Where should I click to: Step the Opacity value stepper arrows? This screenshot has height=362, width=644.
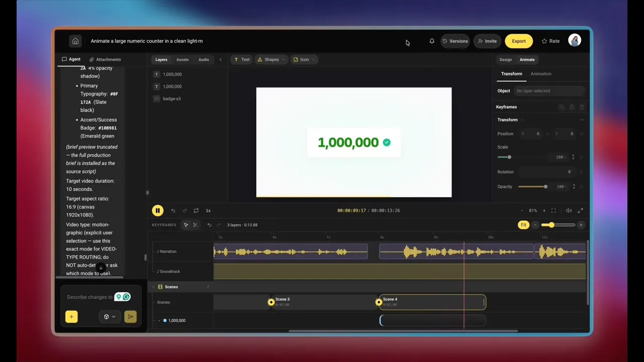click(573, 187)
